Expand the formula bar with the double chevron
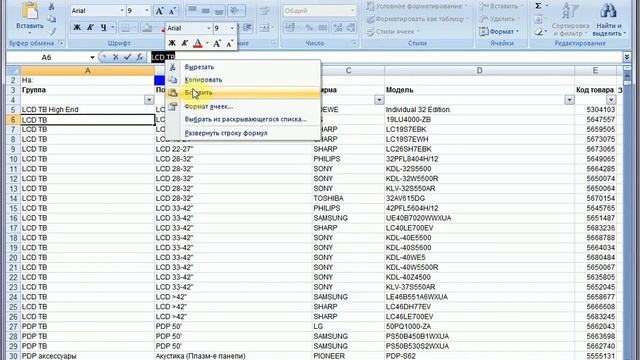 pos(627,58)
